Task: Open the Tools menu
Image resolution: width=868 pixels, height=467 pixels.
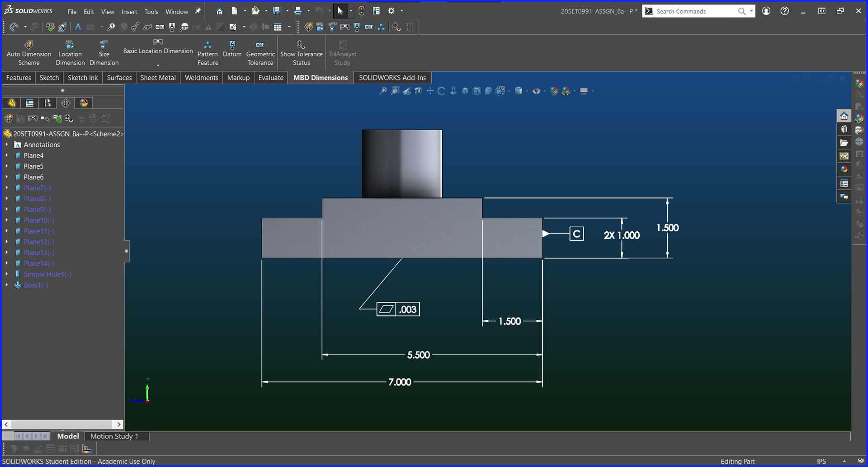Action: [151, 12]
